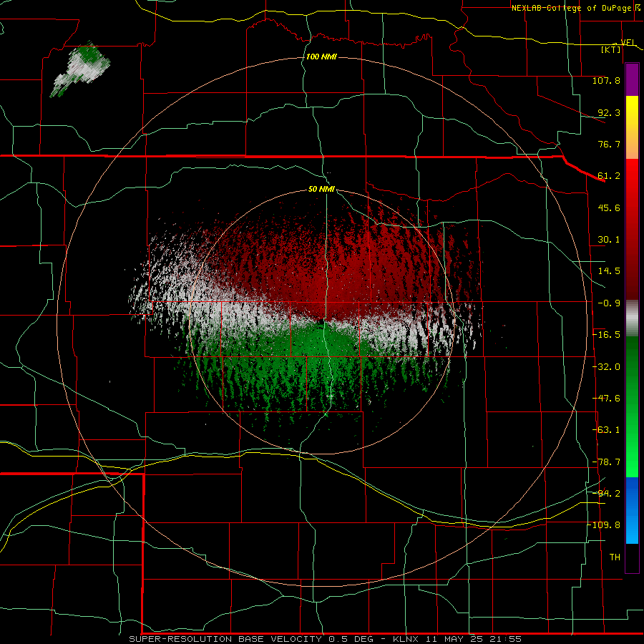Click the 50 NMI range ring label

321,190
